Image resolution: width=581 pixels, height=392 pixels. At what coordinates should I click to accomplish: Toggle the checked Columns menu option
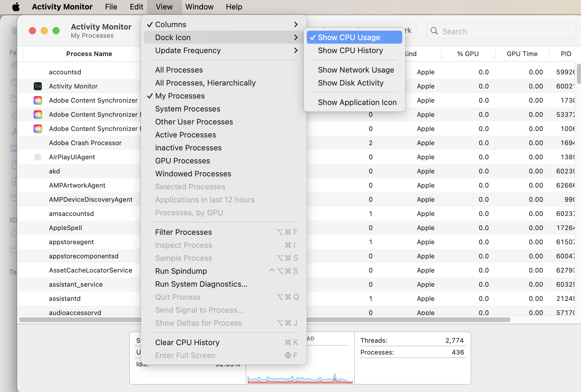tap(171, 24)
